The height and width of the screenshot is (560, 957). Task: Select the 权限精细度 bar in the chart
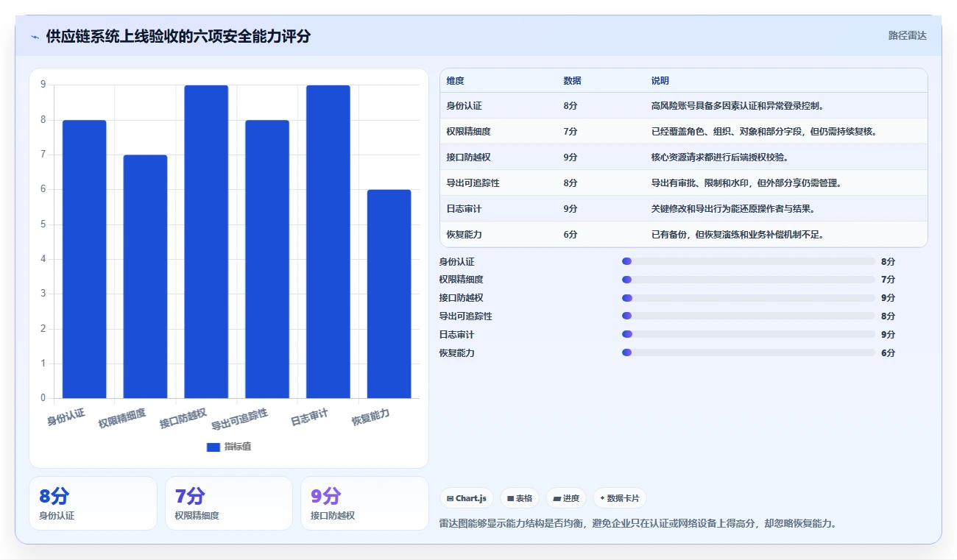click(145, 277)
